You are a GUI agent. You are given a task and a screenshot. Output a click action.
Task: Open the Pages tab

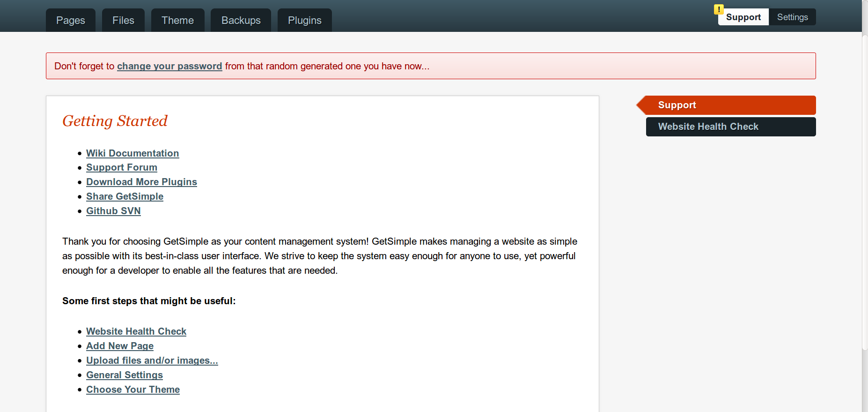pyautogui.click(x=71, y=20)
